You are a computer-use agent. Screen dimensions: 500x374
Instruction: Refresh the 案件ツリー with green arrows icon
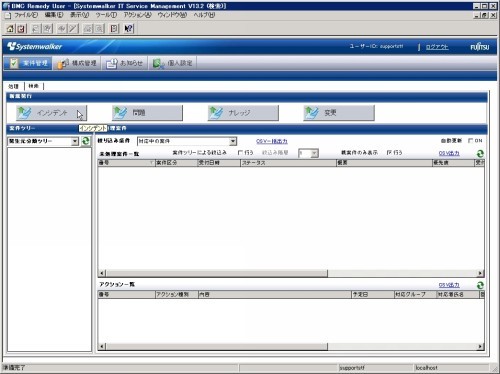(x=86, y=141)
